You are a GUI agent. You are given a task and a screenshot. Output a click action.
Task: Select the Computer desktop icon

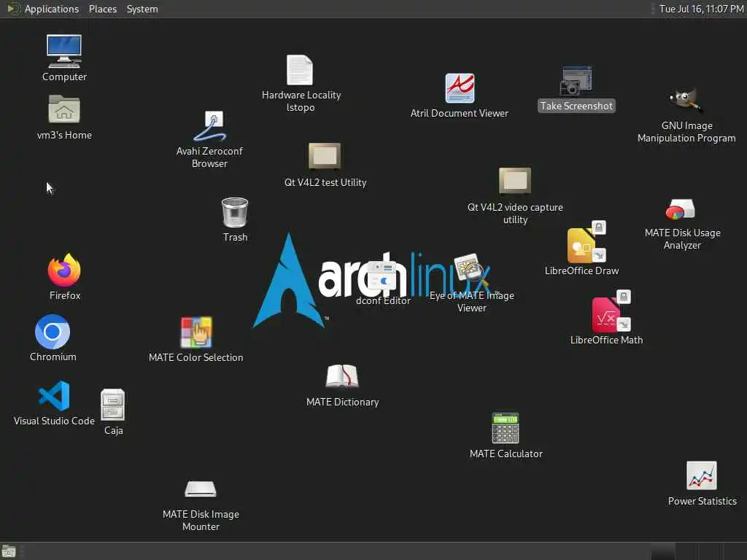pyautogui.click(x=64, y=51)
